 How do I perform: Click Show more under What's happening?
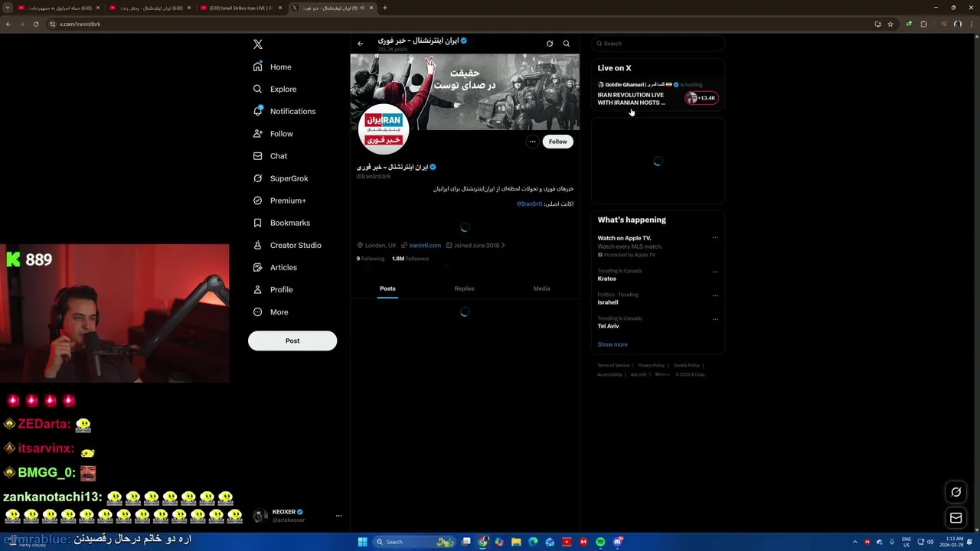pos(612,344)
